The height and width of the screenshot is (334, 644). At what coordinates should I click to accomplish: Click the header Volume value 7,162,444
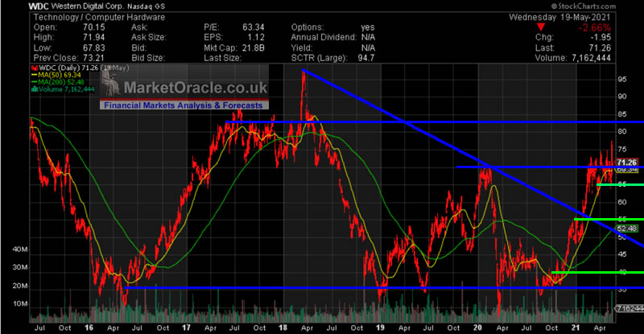[x=591, y=58]
